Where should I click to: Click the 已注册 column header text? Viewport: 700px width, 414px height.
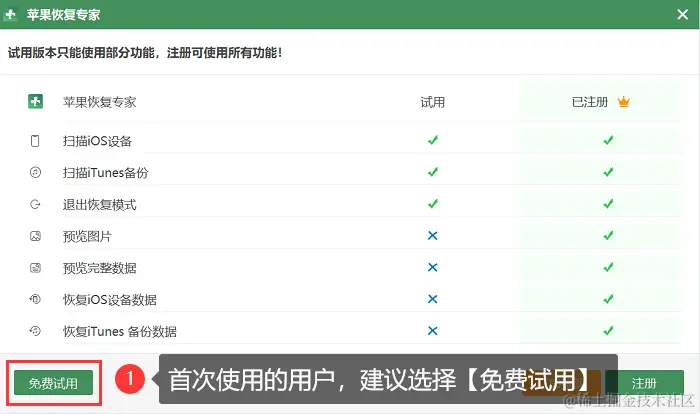(x=590, y=102)
